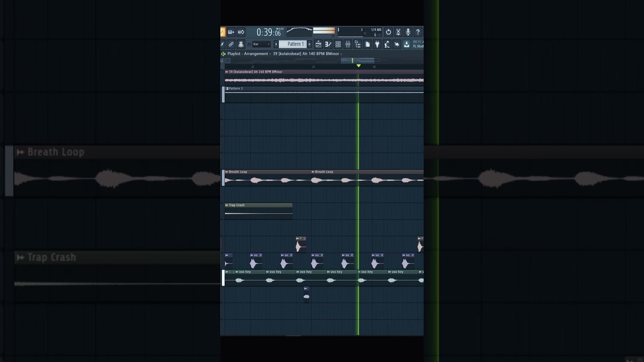Select the first Breath Loop clip
This screenshot has width=644, height=362.
268,177
